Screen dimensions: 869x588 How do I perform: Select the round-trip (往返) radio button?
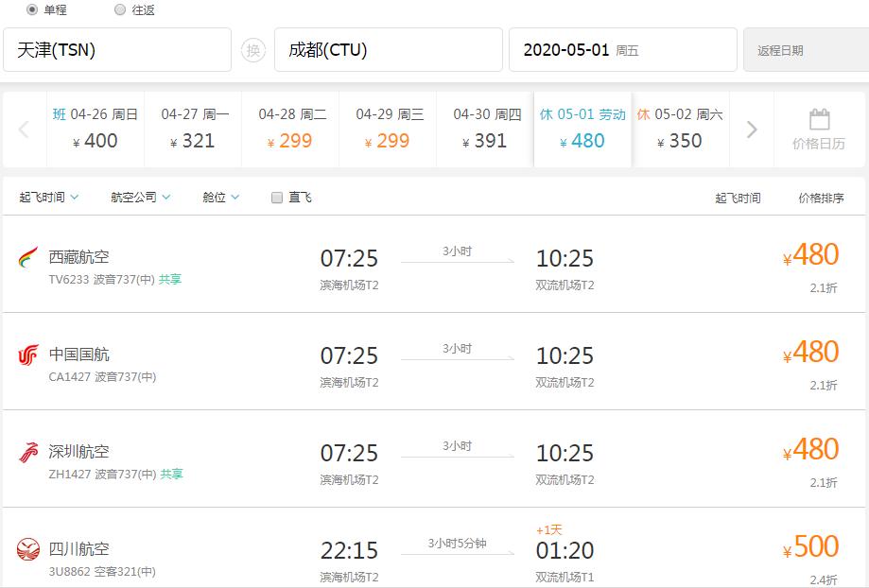(x=120, y=9)
